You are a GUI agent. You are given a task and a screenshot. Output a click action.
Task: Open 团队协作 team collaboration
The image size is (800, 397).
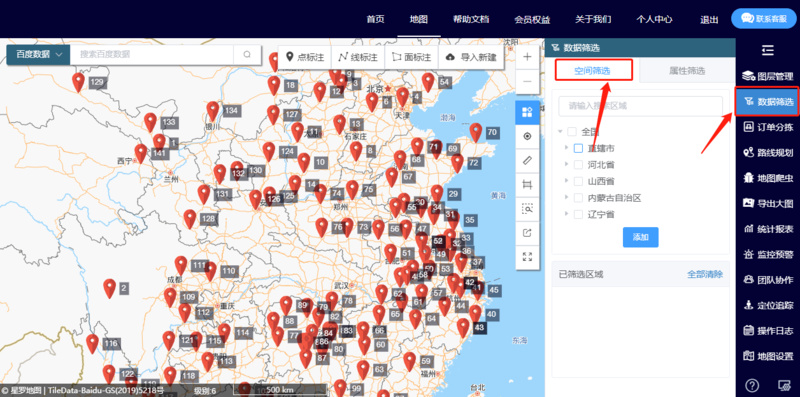(x=768, y=280)
